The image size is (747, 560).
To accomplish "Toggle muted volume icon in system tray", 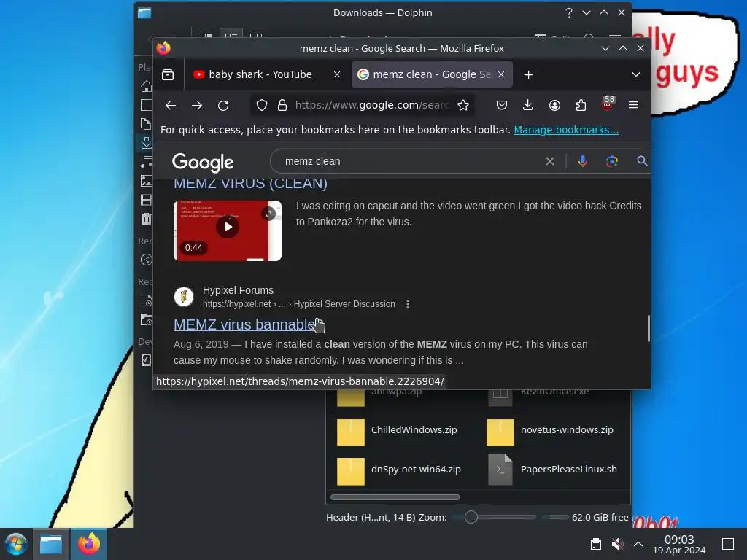I will (x=617, y=544).
